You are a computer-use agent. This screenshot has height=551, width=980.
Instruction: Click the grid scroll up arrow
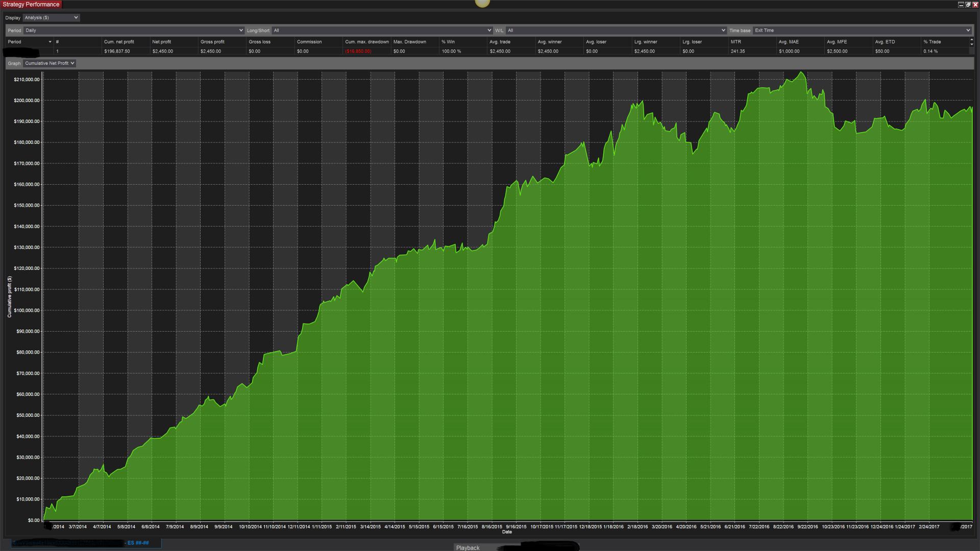971,40
